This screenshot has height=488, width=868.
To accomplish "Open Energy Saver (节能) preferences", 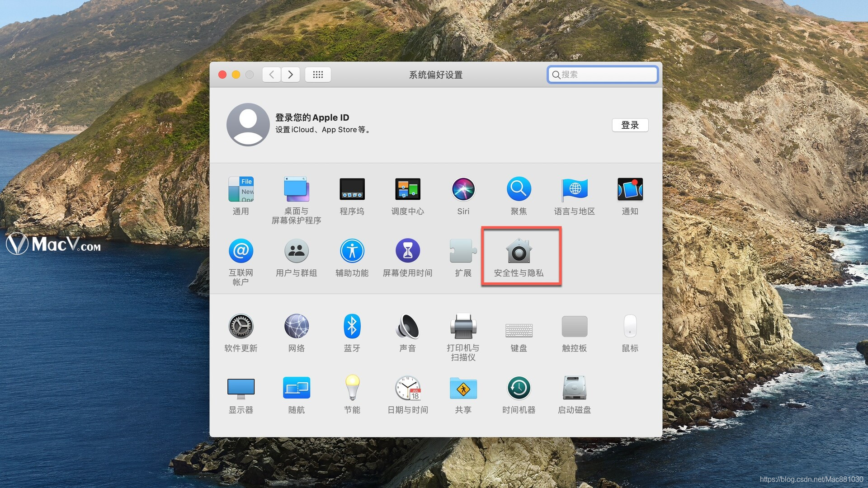I will pos(352,388).
